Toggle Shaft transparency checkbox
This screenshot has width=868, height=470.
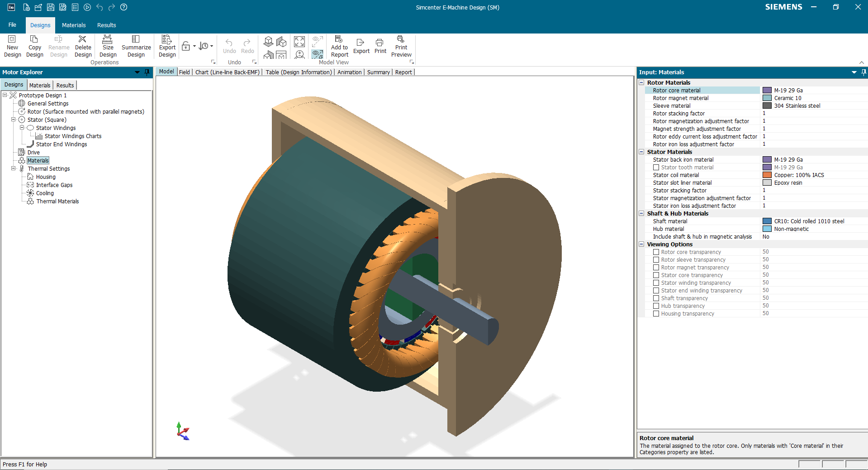(x=656, y=298)
